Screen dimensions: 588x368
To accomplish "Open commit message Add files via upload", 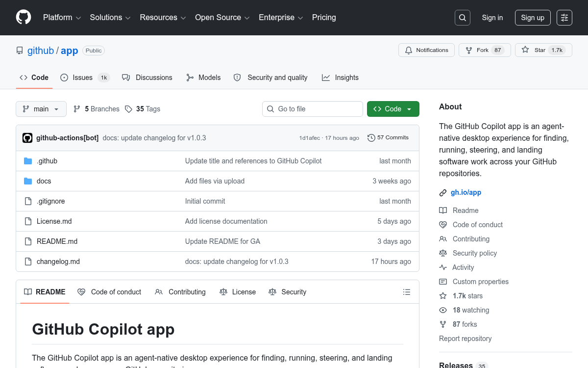I will [215, 181].
